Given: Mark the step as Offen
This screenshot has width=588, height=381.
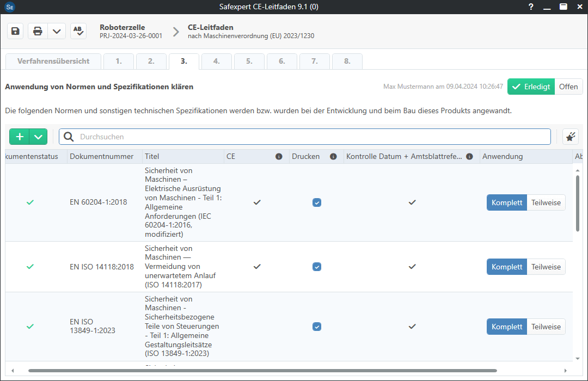Looking at the screenshot, I should 568,86.
